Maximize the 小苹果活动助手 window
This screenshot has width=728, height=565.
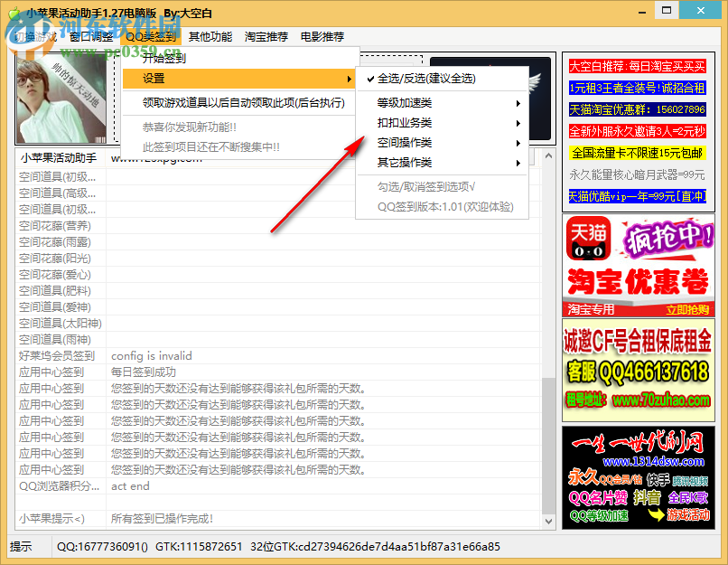[x=667, y=10]
